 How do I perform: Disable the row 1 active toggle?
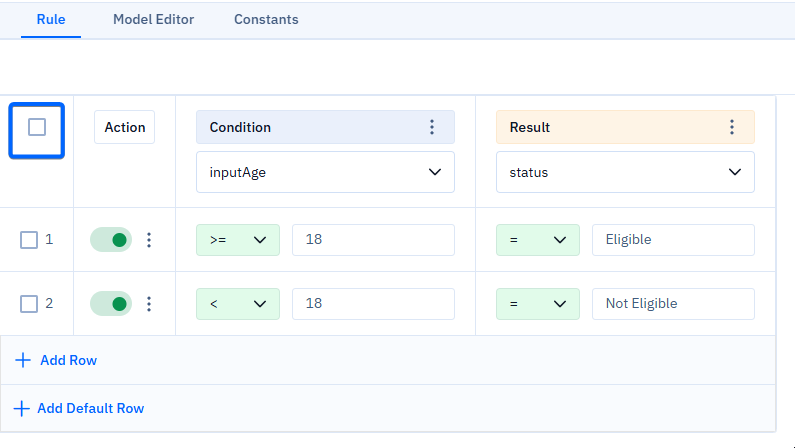coord(111,240)
